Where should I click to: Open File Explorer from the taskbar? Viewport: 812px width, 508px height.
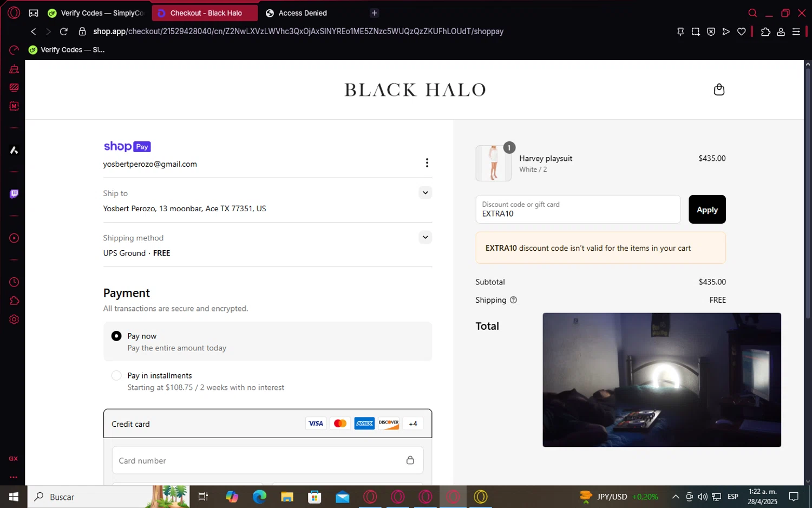coord(287,497)
